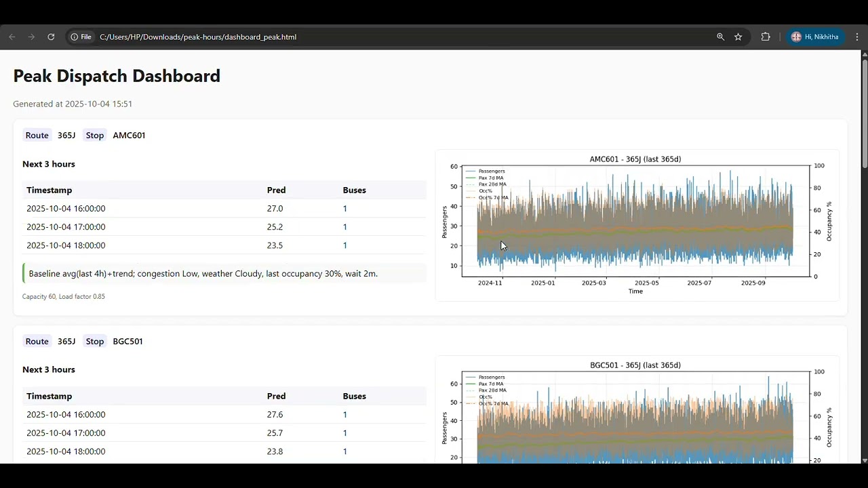Click the Baseline avg(last 4h)+trend note
The width and height of the screenshot is (868, 488).
224,273
